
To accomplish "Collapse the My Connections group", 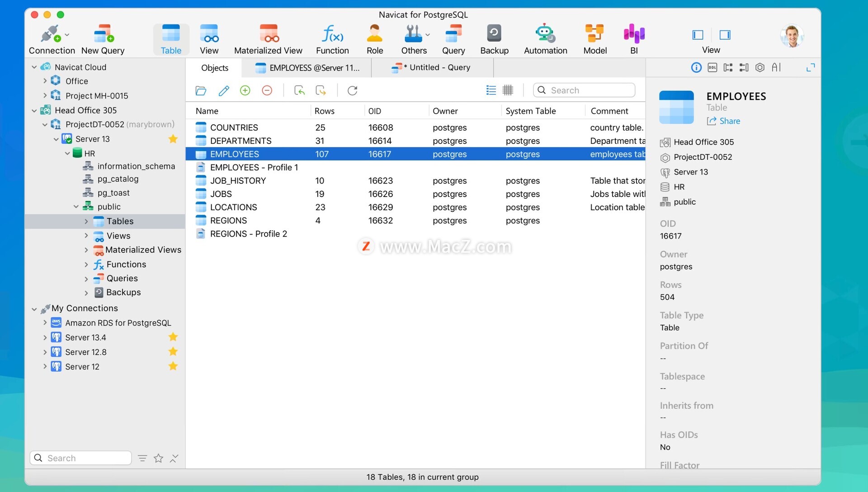I will click(34, 309).
